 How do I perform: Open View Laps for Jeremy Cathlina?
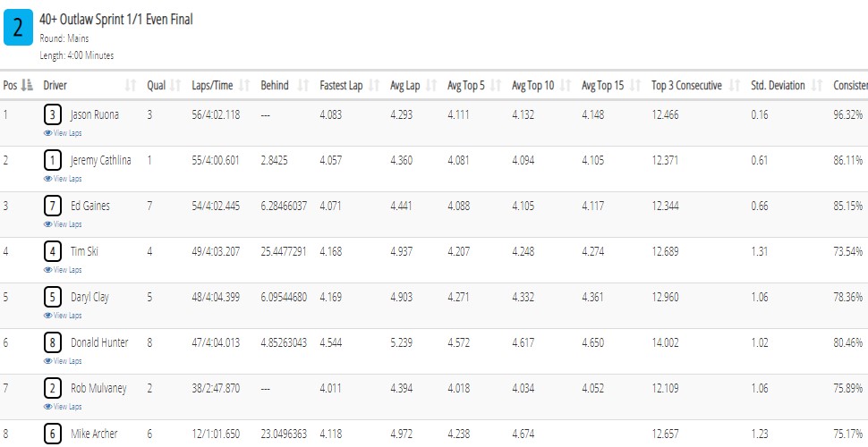pyautogui.click(x=63, y=179)
